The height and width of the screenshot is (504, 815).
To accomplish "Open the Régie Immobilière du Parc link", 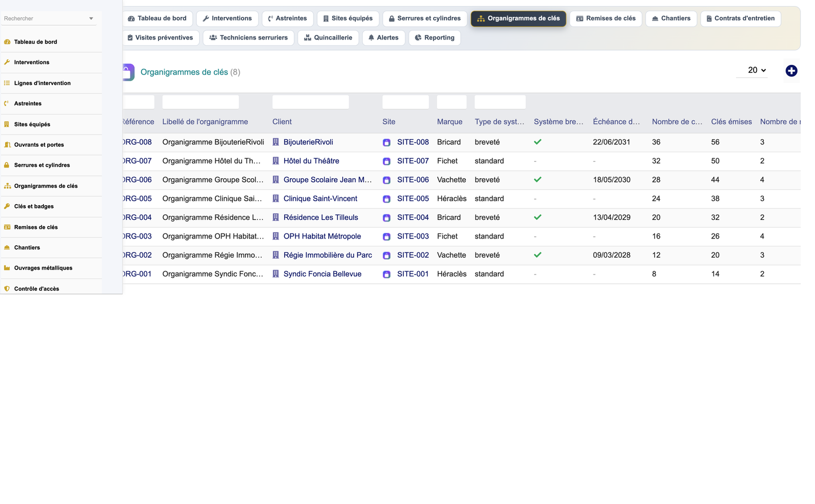I will [x=328, y=255].
